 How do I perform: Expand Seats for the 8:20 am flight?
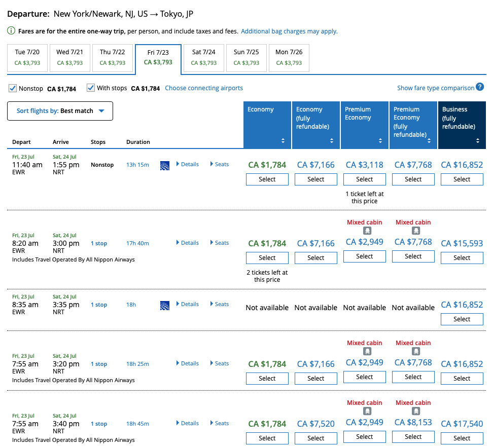[219, 243]
